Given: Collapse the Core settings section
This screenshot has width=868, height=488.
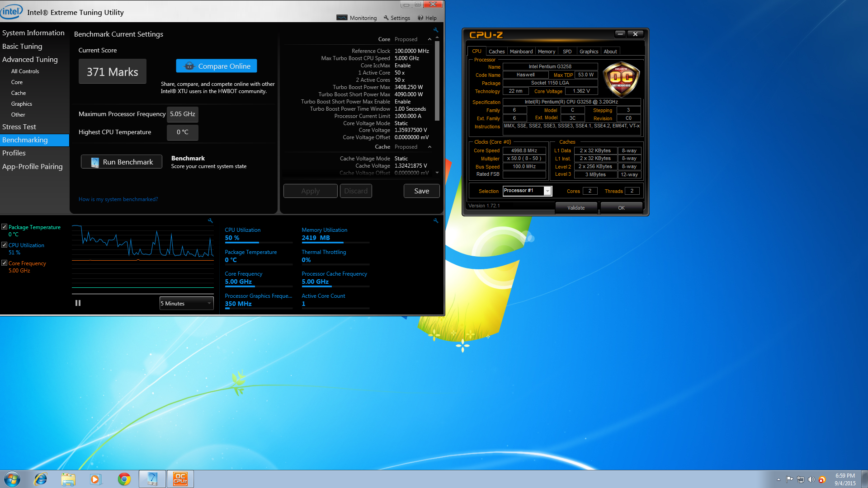Looking at the screenshot, I should coord(429,39).
